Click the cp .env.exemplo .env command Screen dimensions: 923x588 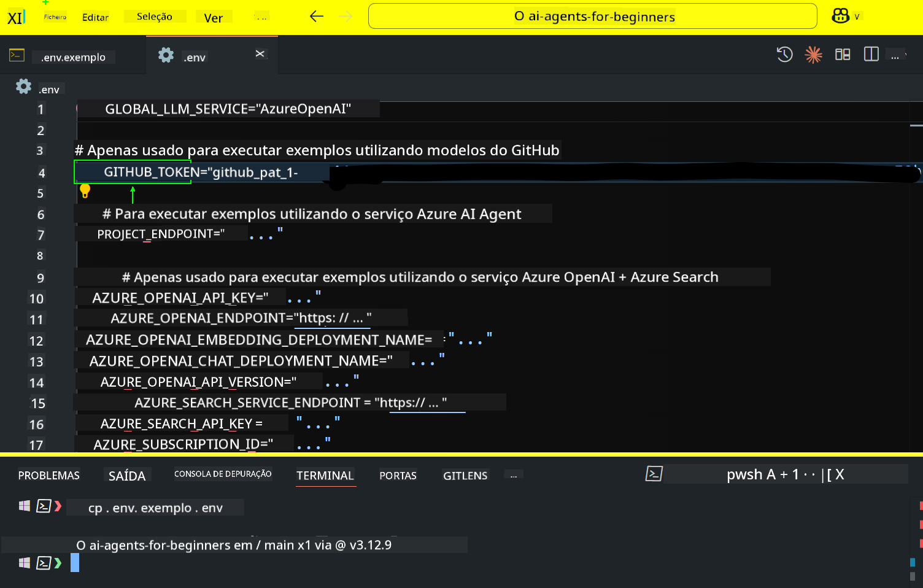(x=155, y=508)
